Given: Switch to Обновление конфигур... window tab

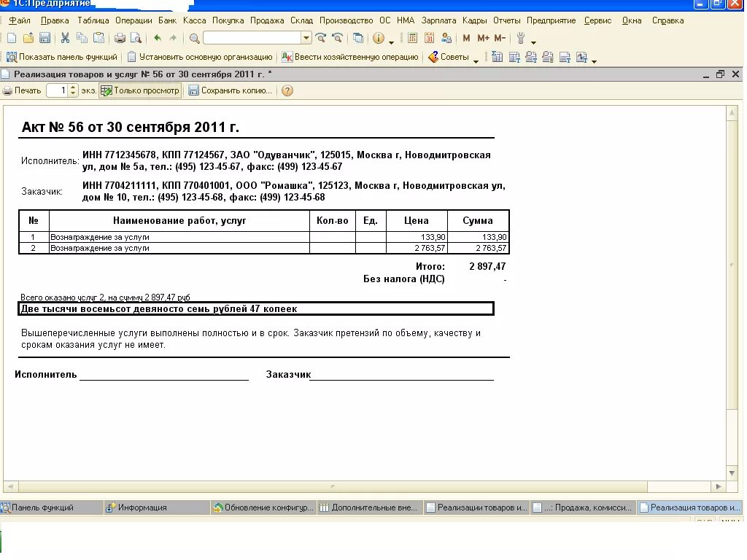Looking at the screenshot, I should pyautogui.click(x=263, y=507).
